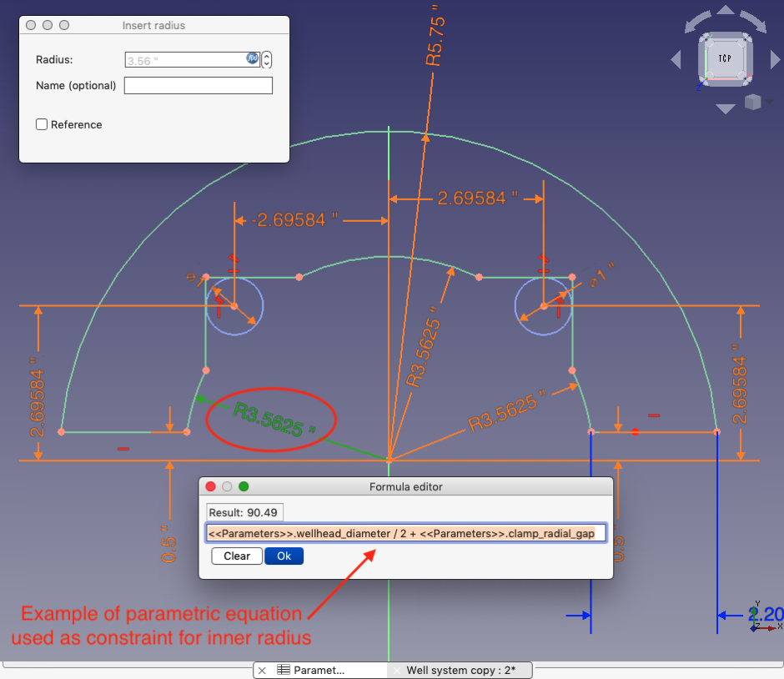Select the small isometric cube icon
Image resolution: width=784 pixels, height=679 pixels.
[x=751, y=102]
